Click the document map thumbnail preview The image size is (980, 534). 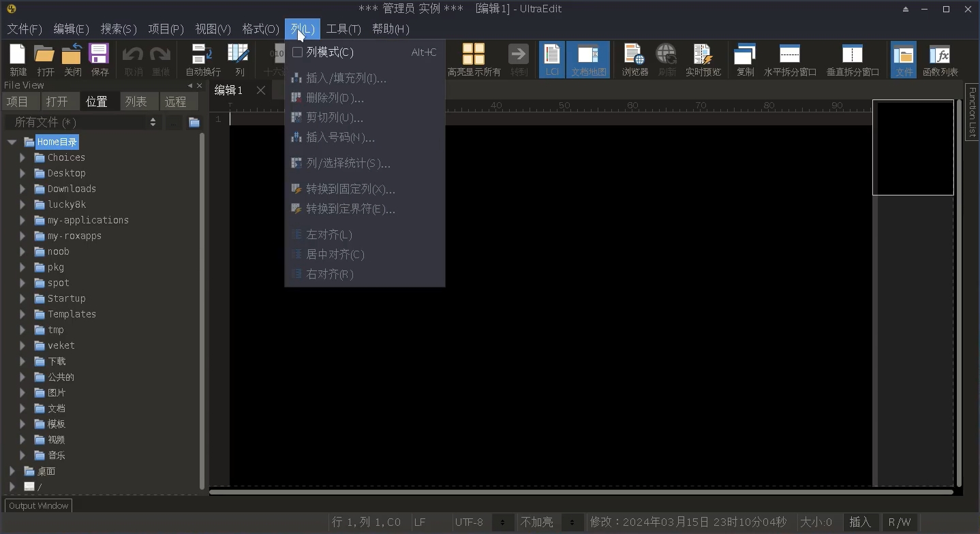[913, 147]
